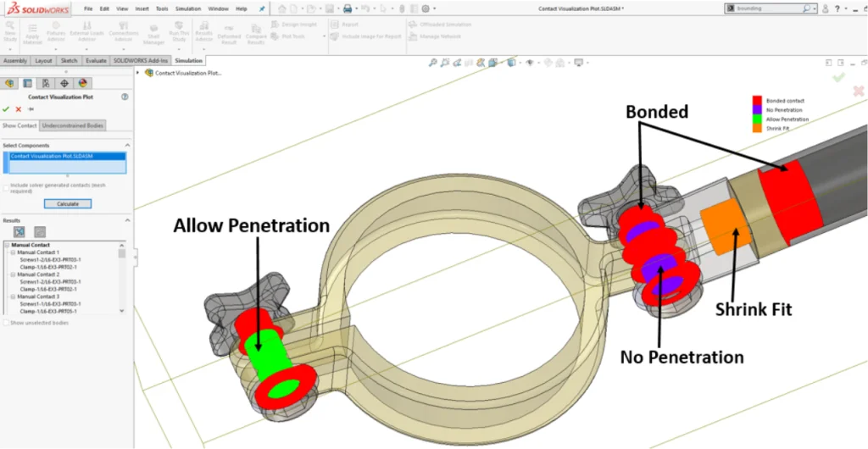Click Manage Network in the ribbon
Viewport: 868px width, 449px height.
click(x=435, y=36)
